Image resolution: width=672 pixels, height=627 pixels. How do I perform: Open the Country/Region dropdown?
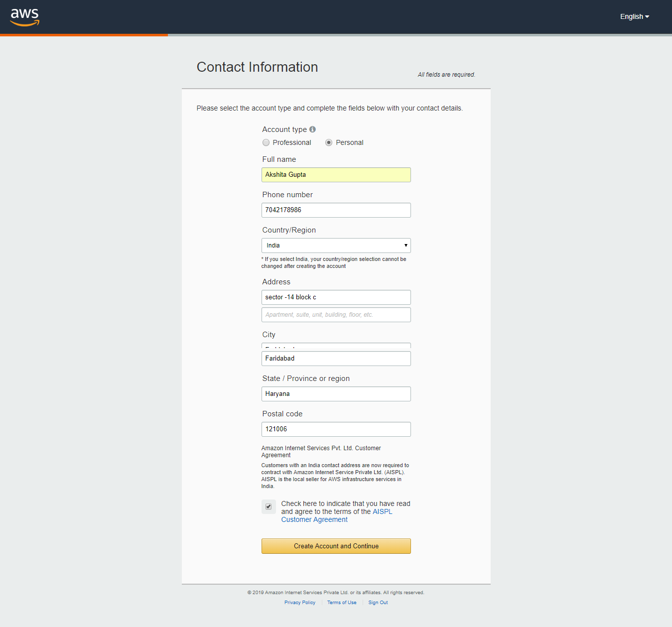[x=336, y=246]
